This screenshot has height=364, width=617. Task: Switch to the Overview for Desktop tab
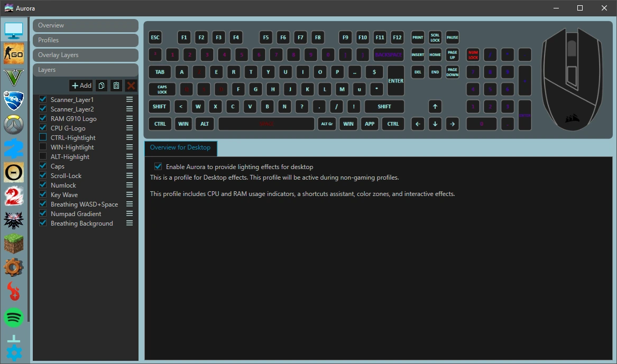click(180, 148)
